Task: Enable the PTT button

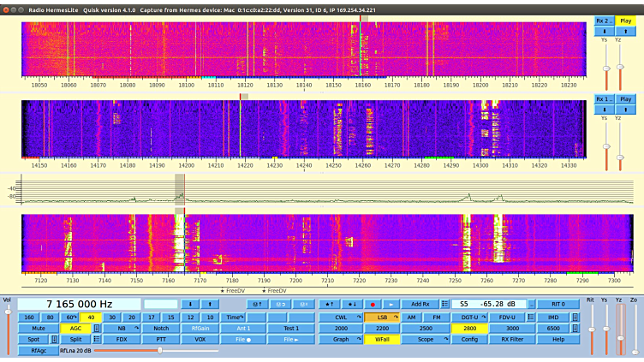Action: pos(162,339)
